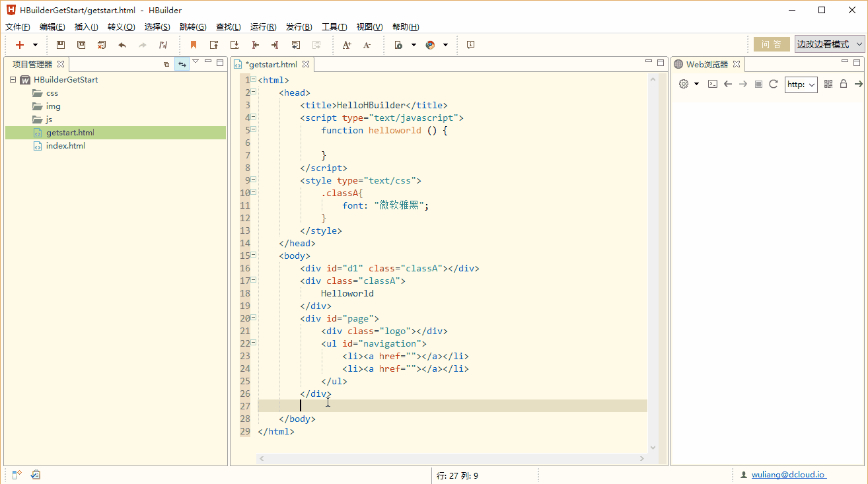The width and height of the screenshot is (868, 484).
Task: Click the Web browser refresh icon
Action: tap(774, 84)
